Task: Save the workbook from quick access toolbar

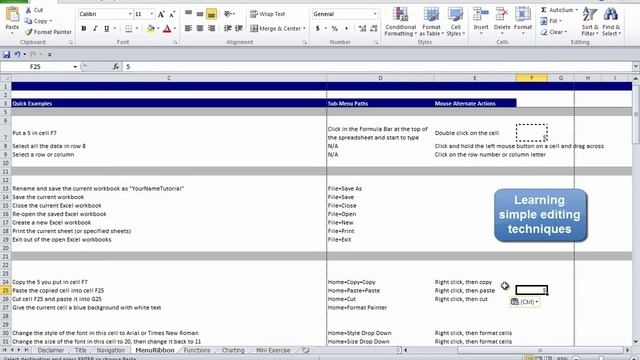Action: (7, 54)
